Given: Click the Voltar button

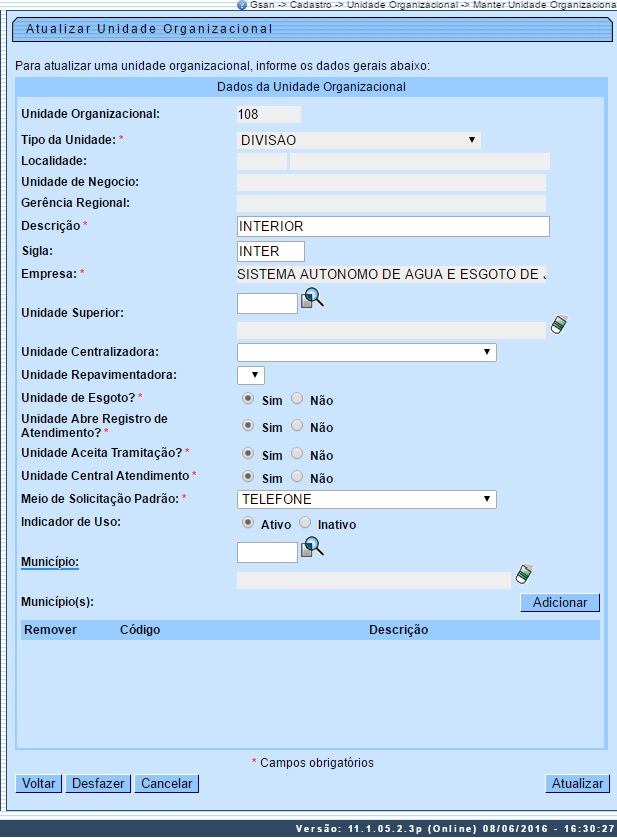Looking at the screenshot, I should (39, 784).
